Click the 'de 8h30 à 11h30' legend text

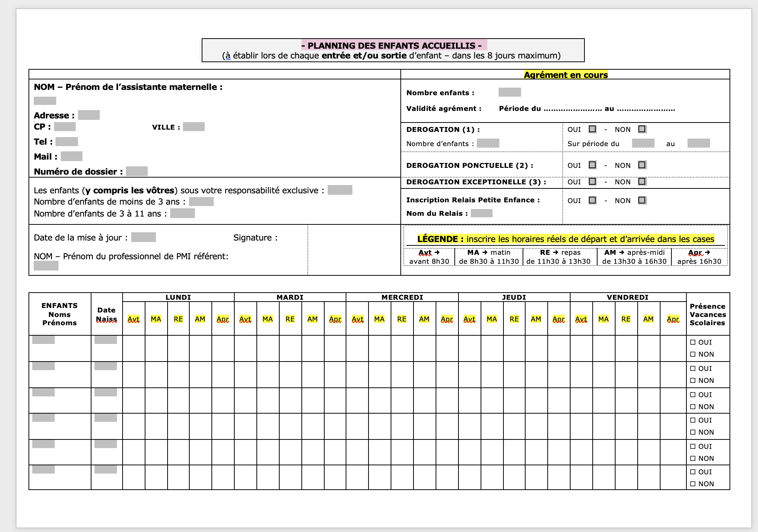(489, 262)
